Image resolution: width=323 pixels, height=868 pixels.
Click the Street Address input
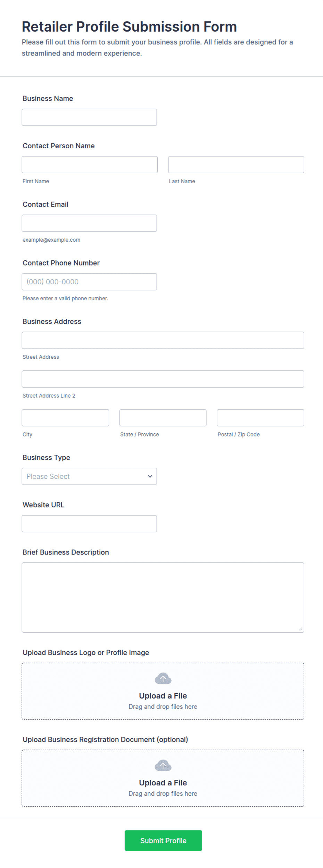point(163,340)
